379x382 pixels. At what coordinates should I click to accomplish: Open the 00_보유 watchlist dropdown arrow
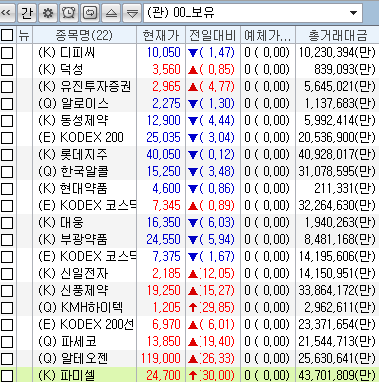[x=353, y=13]
